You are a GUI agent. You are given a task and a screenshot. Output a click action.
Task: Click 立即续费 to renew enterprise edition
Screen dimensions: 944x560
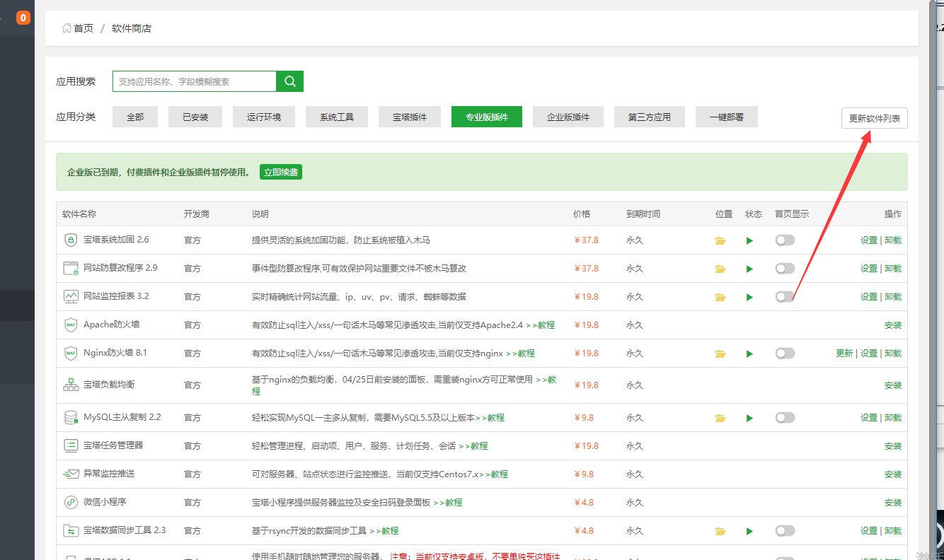point(281,172)
